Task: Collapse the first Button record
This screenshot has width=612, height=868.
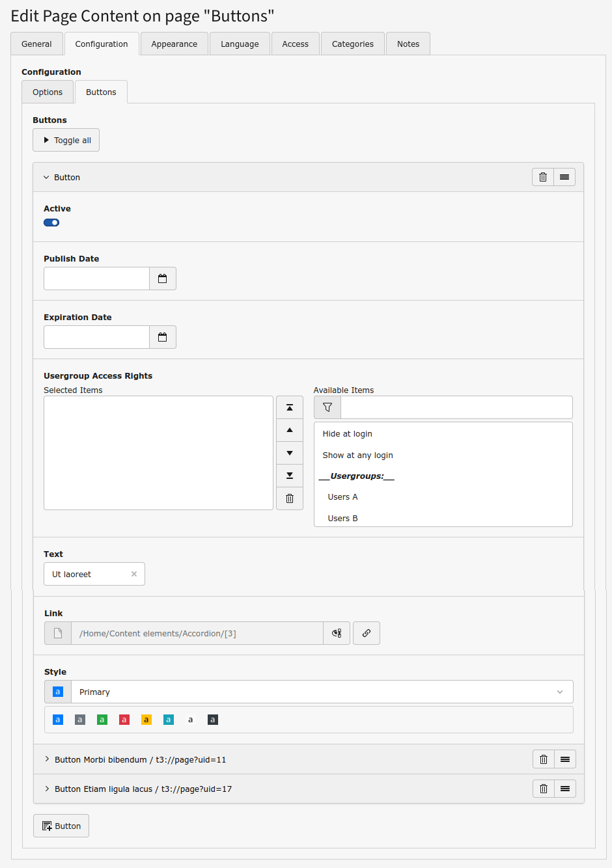Action: 62,178
